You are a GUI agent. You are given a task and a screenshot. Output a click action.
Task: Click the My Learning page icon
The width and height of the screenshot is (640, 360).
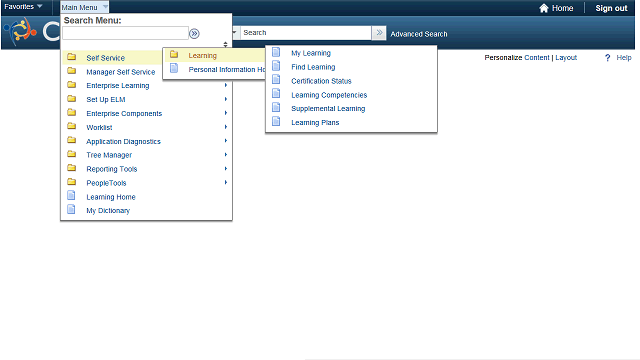(x=276, y=52)
